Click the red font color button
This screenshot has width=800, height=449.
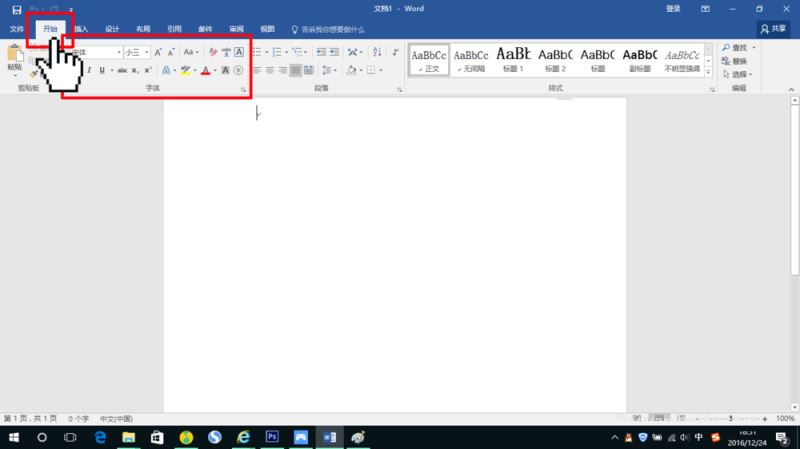pos(206,70)
